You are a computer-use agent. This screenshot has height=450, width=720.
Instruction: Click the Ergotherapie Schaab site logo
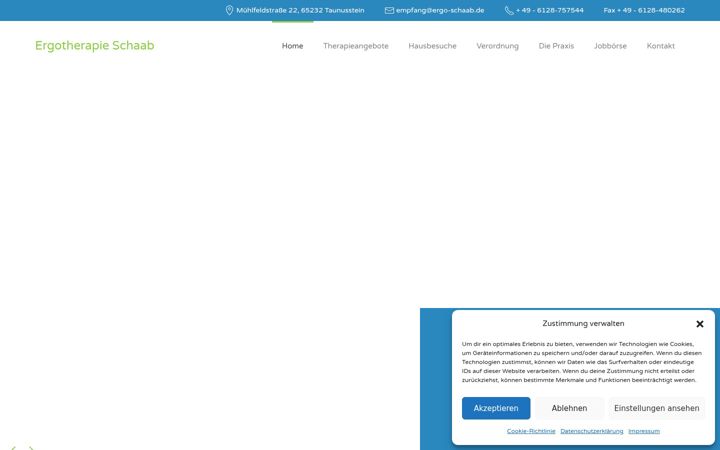(95, 45)
